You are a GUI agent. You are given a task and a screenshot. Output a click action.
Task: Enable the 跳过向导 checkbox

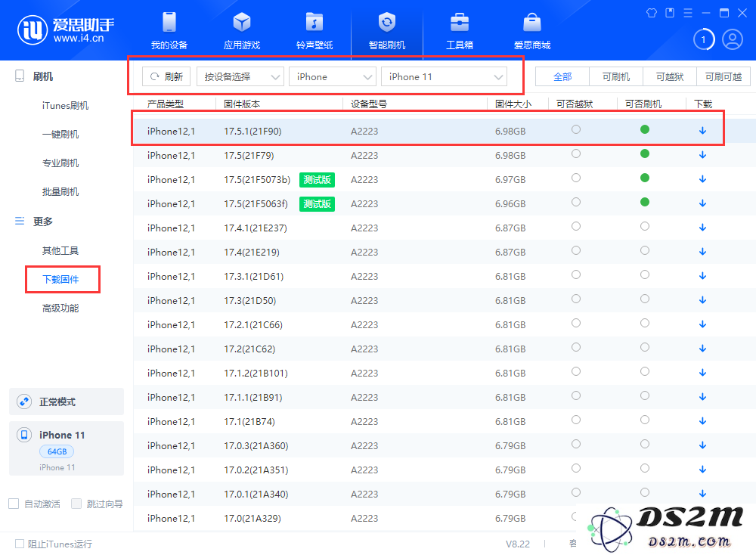coord(76,504)
